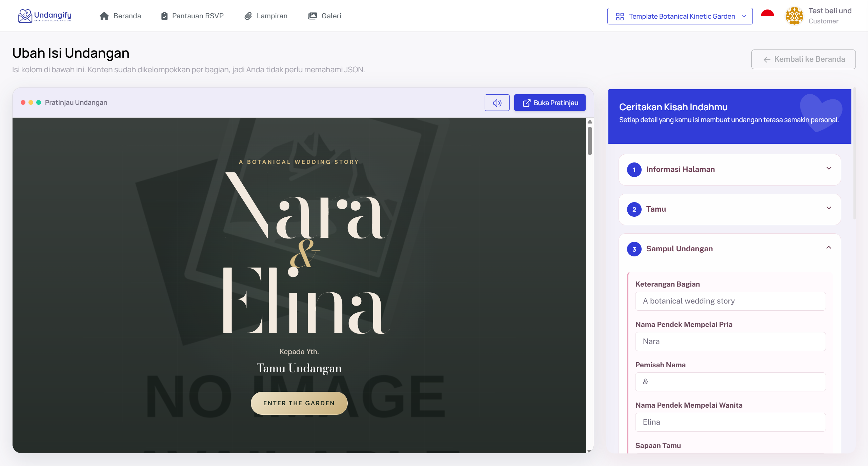The width and height of the screenshot is (868, 466).
Task: Click the Pemisah Nama input field
Action: click(730, 382)
